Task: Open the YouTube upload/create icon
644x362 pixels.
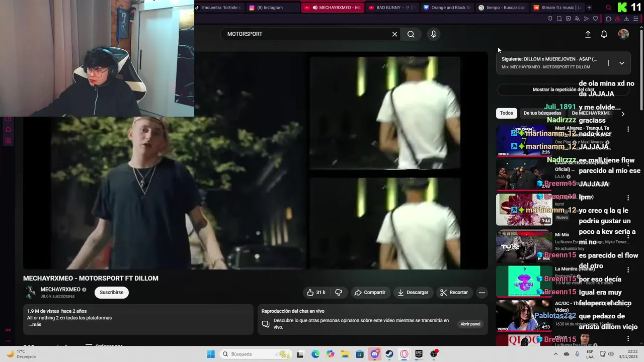Action: [x=588, y=34]
